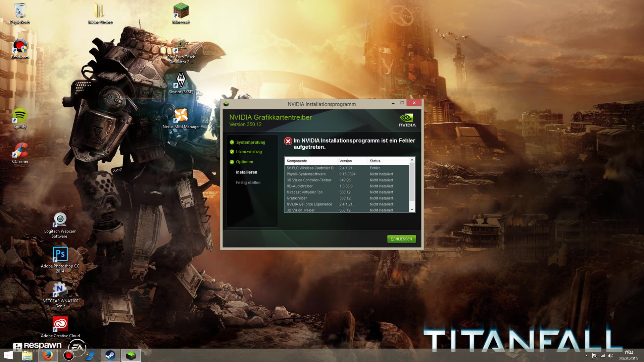Open the blue pinned app left of Steam
The width and height of the screenshot is (644, 362).
pos(89,355)
